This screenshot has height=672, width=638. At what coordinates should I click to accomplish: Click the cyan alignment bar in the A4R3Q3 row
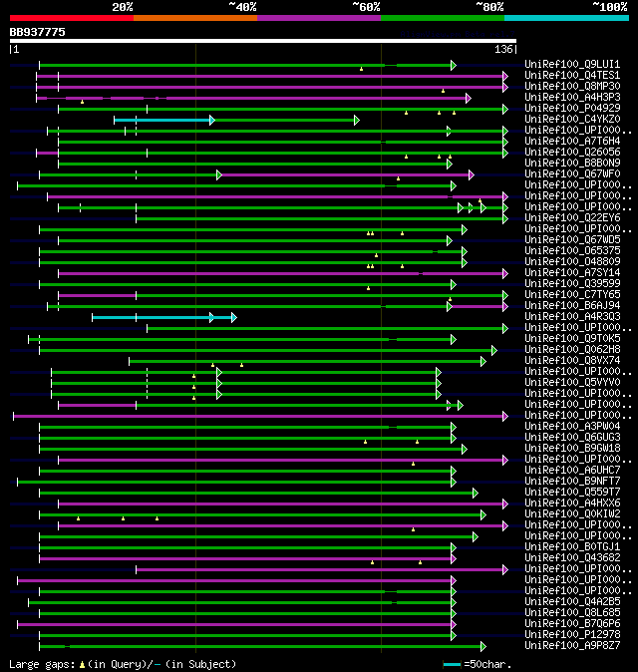162,318
